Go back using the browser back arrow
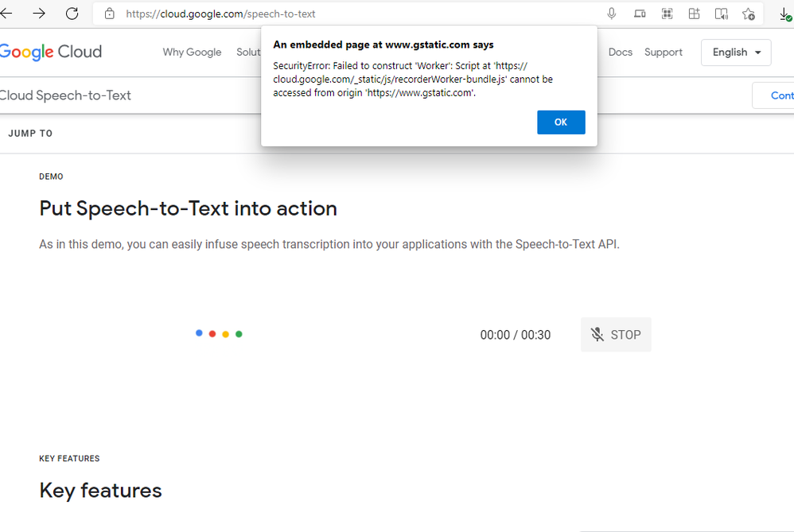 point(6,14)
